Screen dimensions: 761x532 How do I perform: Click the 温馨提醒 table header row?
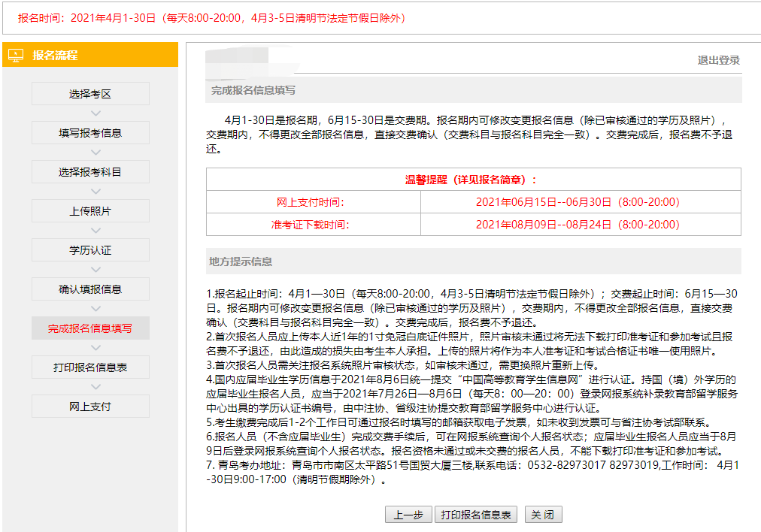[x=473, y=180]
